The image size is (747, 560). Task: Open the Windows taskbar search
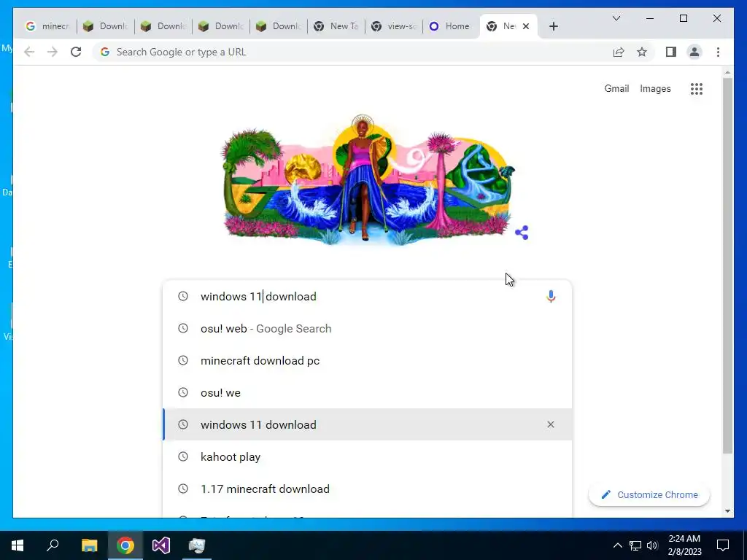(53, 545)
